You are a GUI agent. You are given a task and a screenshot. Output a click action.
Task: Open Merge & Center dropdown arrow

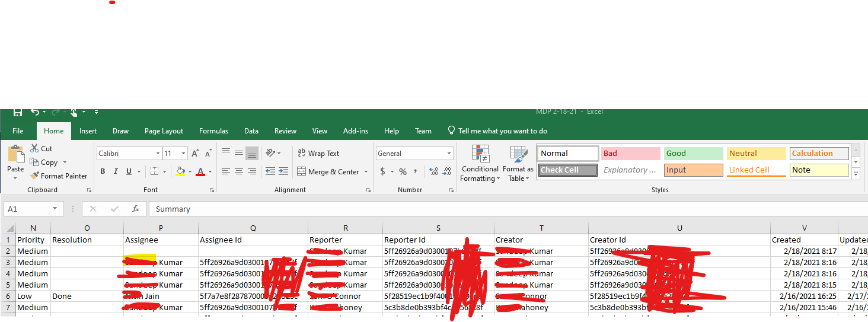pyautogui.click(x=366, y=172)
